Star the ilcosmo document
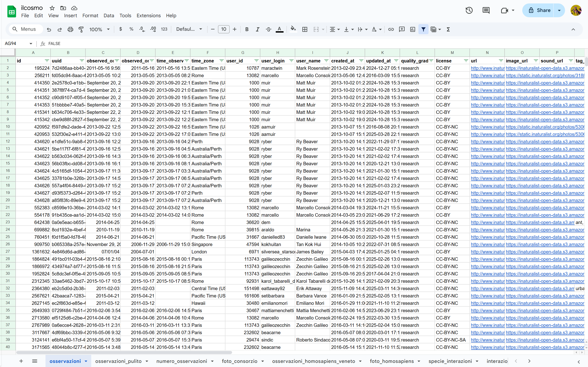Image resolution: width=588 pixels, height=367 pixels. pyautogui.click(x=52, y=8)
